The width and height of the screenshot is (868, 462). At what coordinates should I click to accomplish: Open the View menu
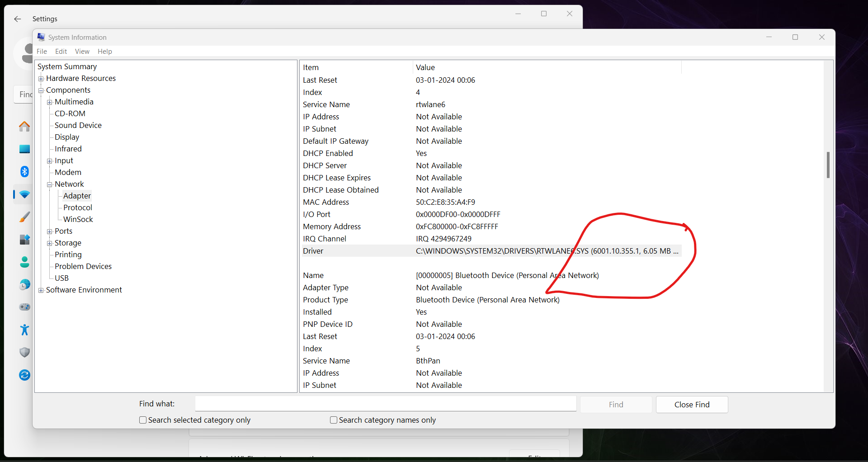pos(82,51)
